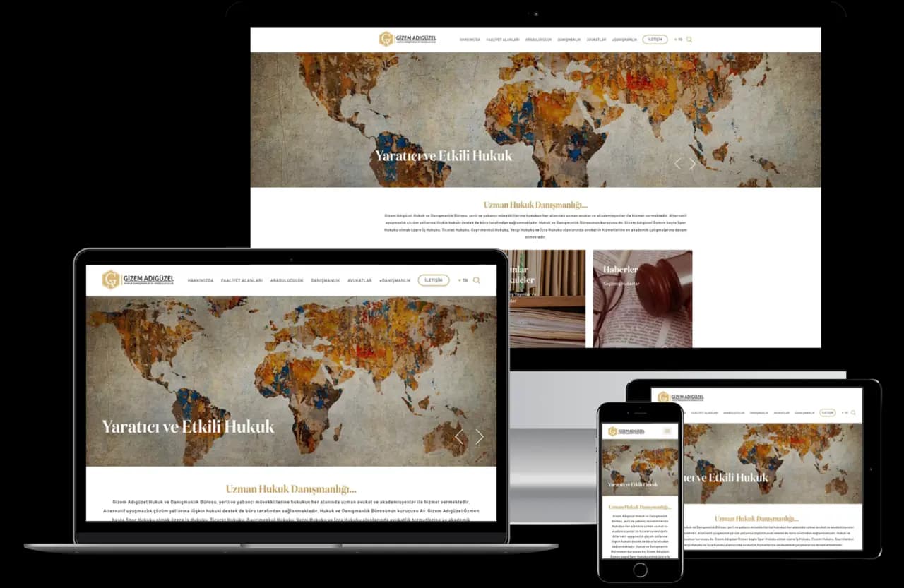Open ARABULUCULUK in the laptop menu

click(287, 280)
